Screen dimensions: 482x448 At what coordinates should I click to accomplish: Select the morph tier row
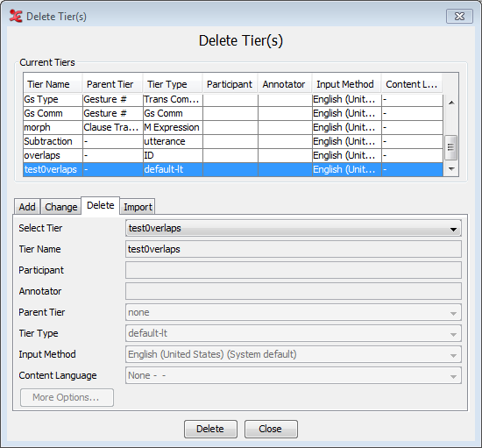coord(233,127)
